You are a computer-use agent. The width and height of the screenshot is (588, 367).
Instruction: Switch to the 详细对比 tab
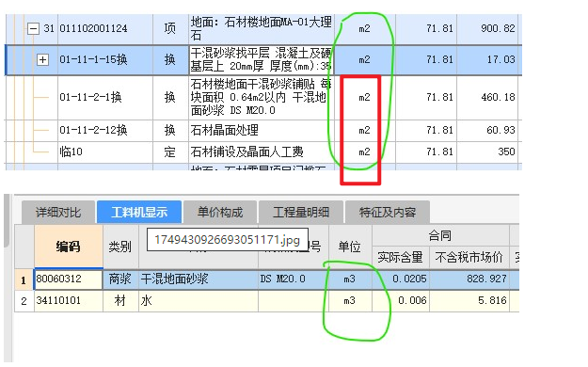58,213
